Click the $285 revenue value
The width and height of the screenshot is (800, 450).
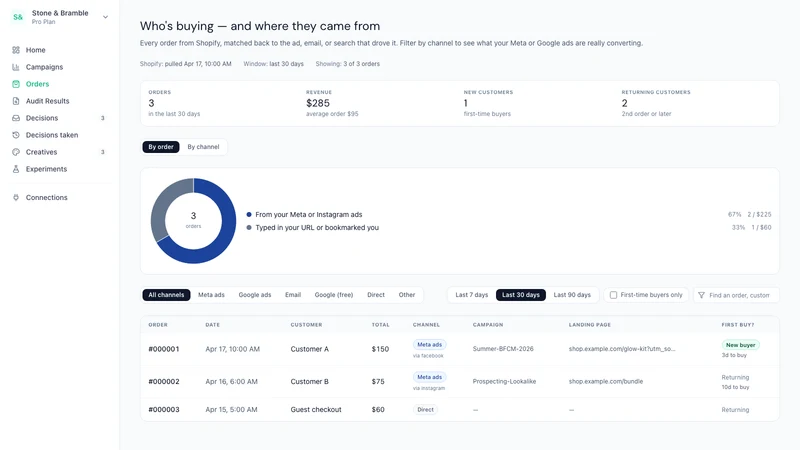(x=318, y=103)
